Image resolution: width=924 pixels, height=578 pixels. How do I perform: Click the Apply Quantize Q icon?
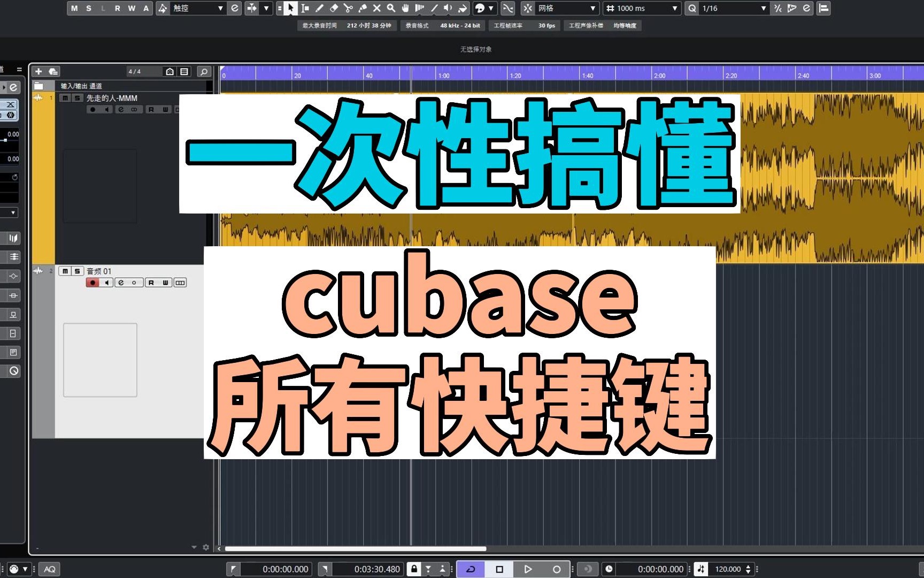pyautogui.click(x=692, y=8)
